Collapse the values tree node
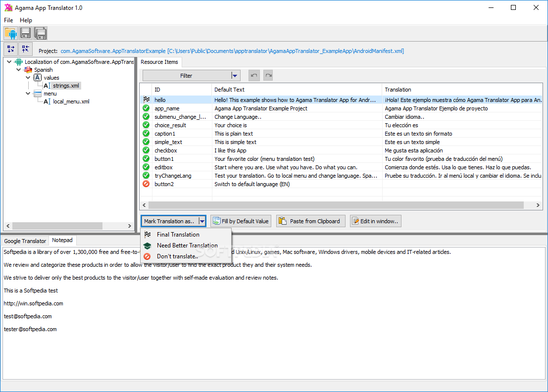Viewport: 548px width, 392px height. [x=28, y=78]
